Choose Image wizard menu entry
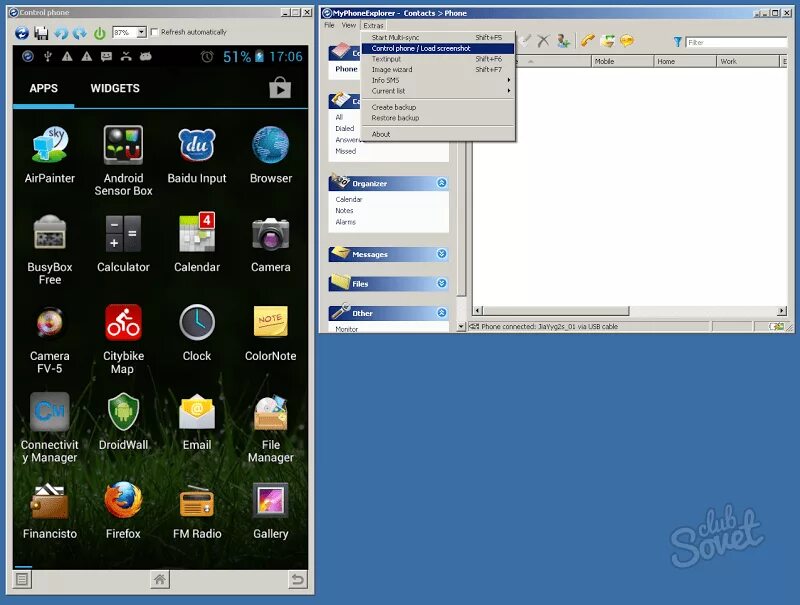This screenshot has height=605, width=800. pyautogui.click(x=438, y=69)
